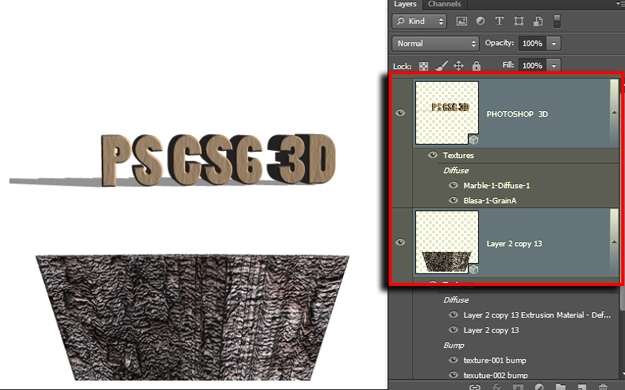Hide the Layer 2 copy 13 layer
Image resolution: width=625 pixels, height=390 pixels.
pos(400,242)
